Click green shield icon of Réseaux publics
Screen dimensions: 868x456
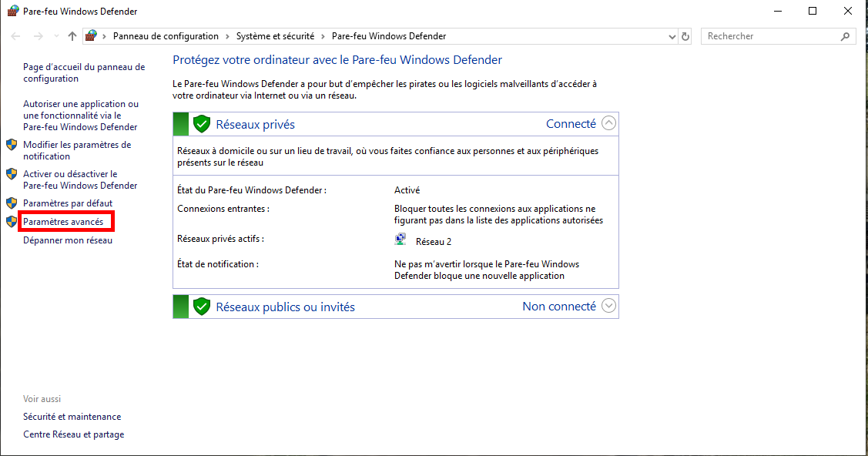pos(202,307)
